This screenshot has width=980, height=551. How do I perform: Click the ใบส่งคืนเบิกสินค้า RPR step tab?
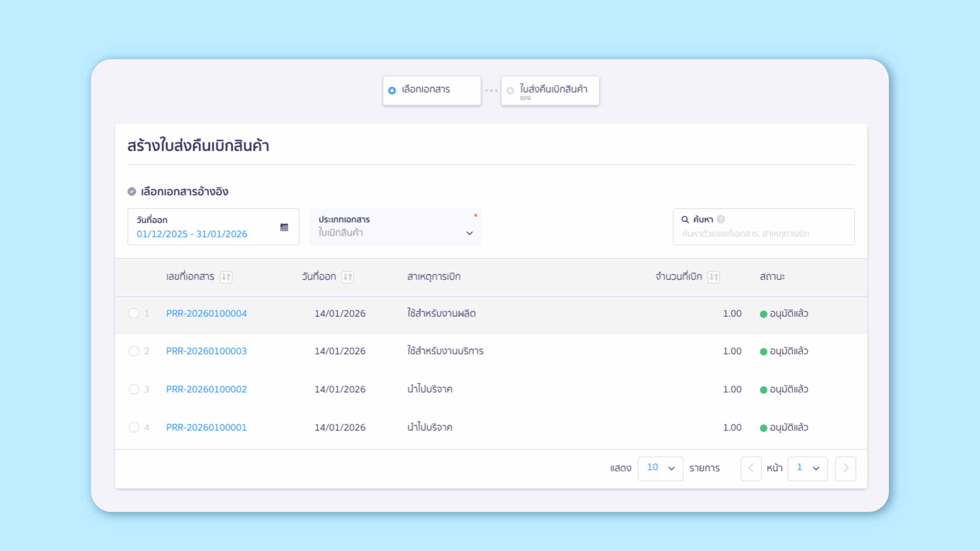tap(550, 90)
